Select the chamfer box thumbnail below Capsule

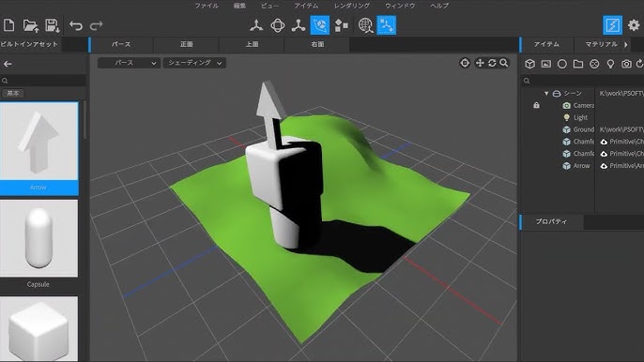pos(39,329)
